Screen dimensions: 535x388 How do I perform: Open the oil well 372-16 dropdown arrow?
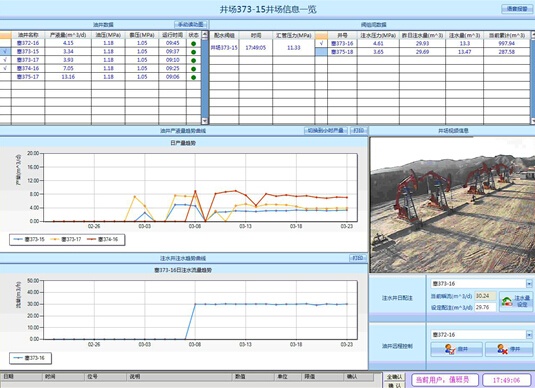pos(529,335)
